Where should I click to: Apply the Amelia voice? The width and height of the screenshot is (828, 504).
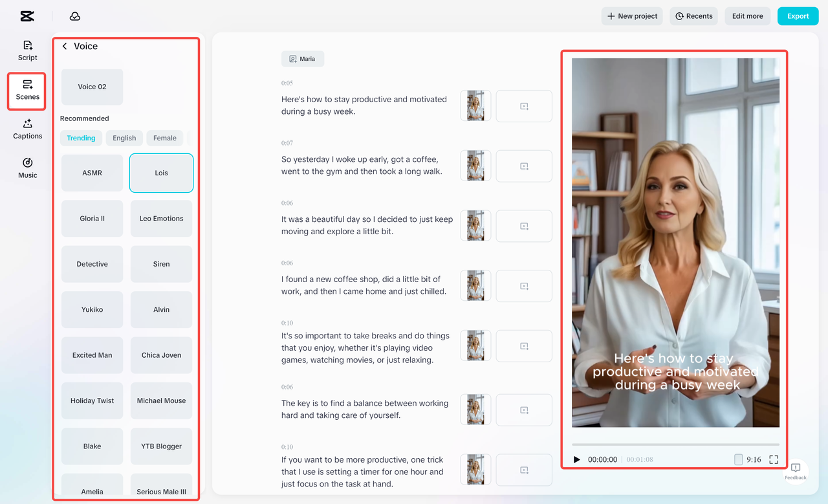92,486
